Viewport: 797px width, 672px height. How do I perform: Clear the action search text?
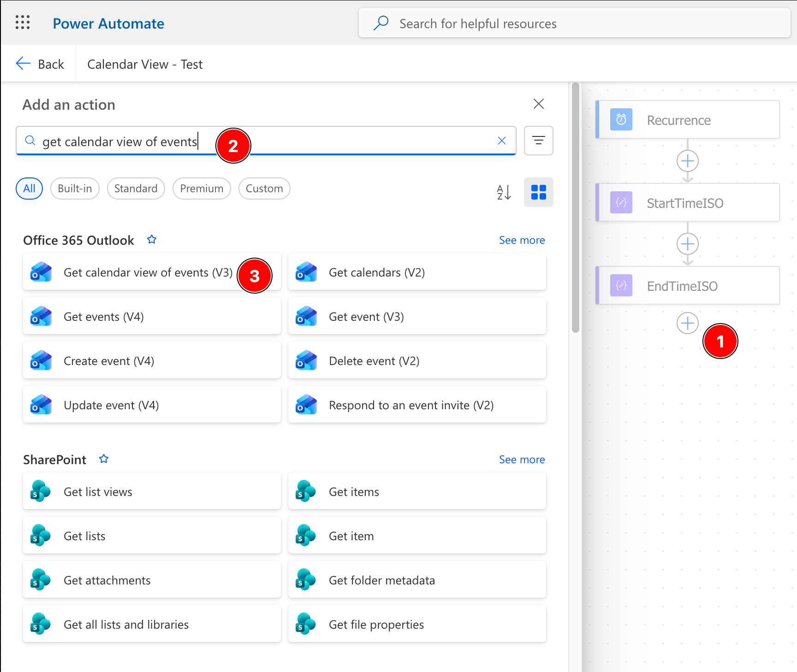point(502,141)
